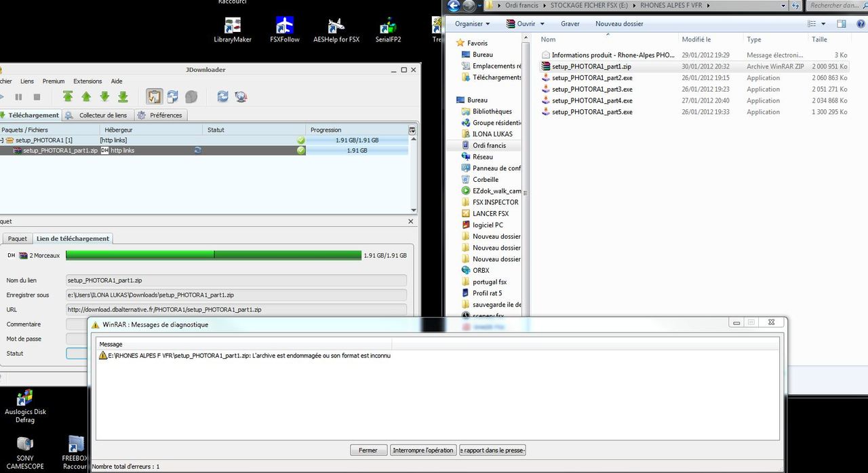Switch to Préférences tab

161,115
